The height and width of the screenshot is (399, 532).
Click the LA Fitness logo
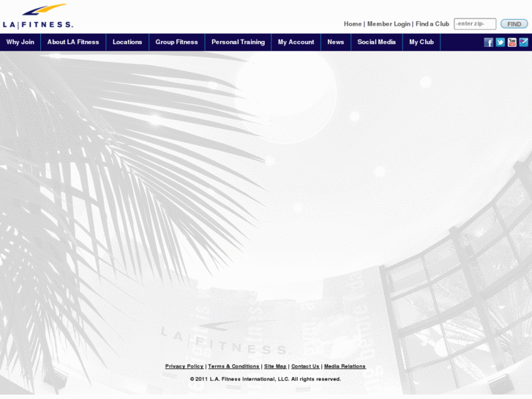click(37, 16)
